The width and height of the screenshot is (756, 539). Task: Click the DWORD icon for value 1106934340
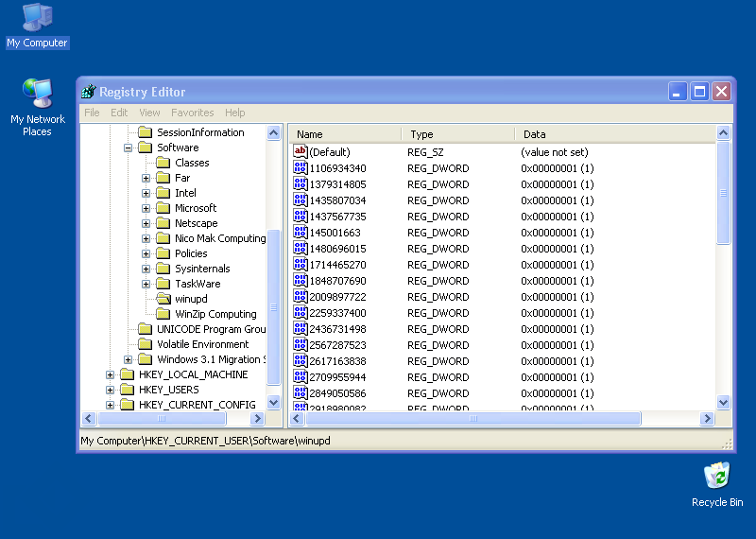(x=301, y=168)
